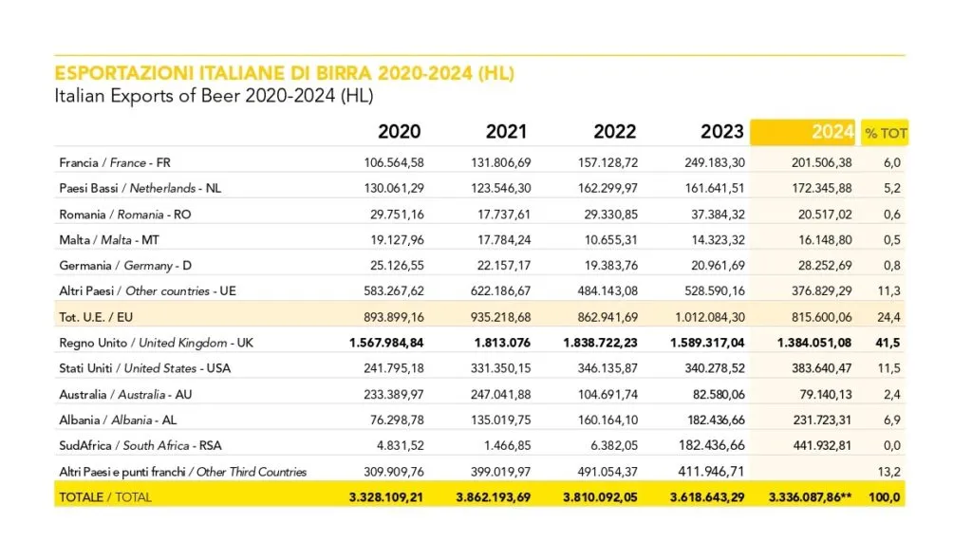This screenshot has height=560, width=972.
Task: Select the TOTALE / TOTAL row label
Action: point(104,496)
